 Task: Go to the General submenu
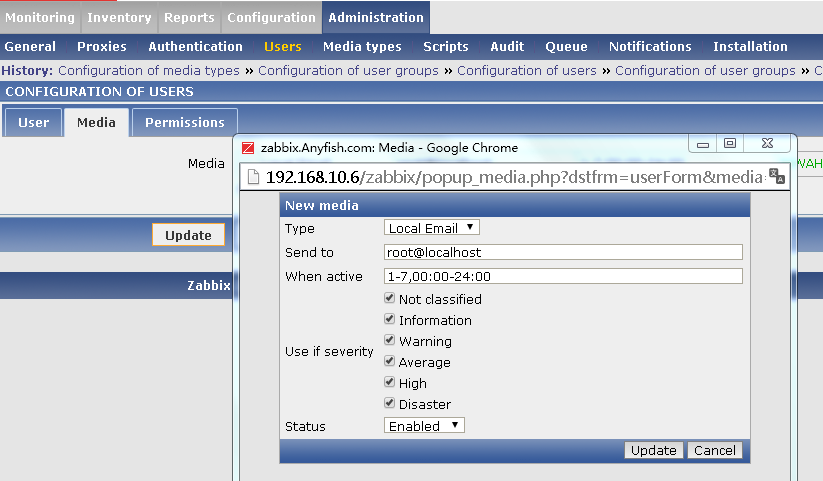click(x=30, y=47)
